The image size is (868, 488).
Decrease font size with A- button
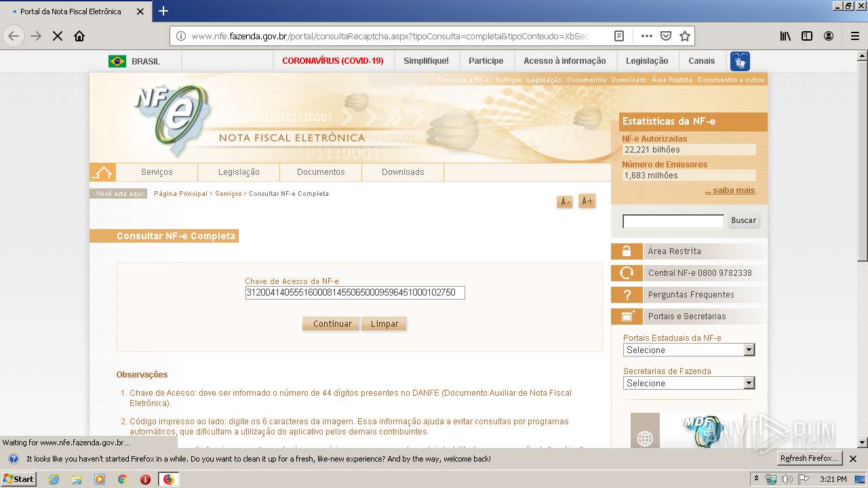tap(564, 202)
